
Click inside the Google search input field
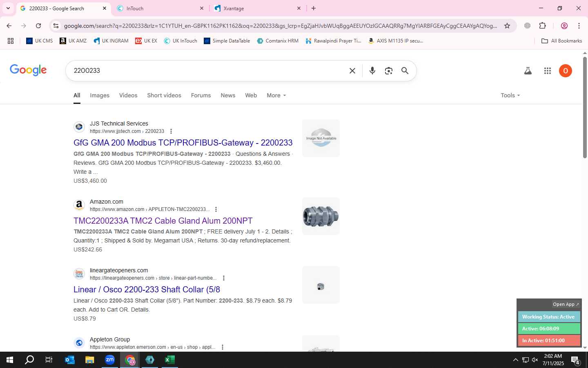208,71
